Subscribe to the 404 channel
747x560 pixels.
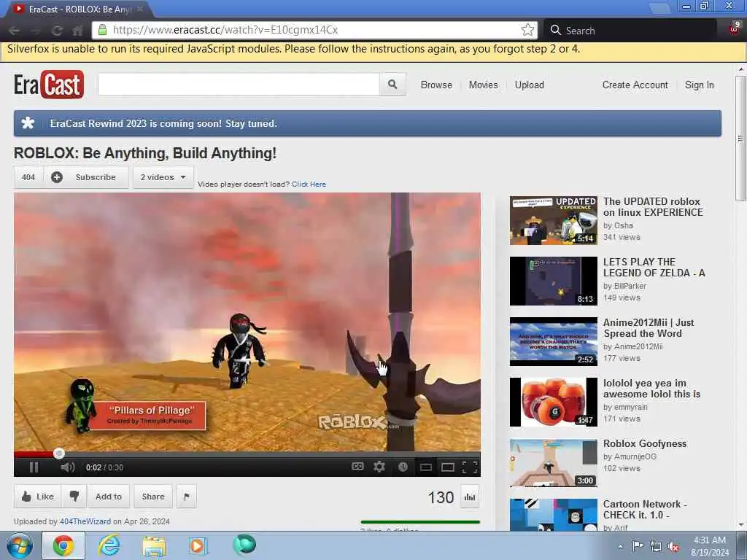tap(87, 177)
